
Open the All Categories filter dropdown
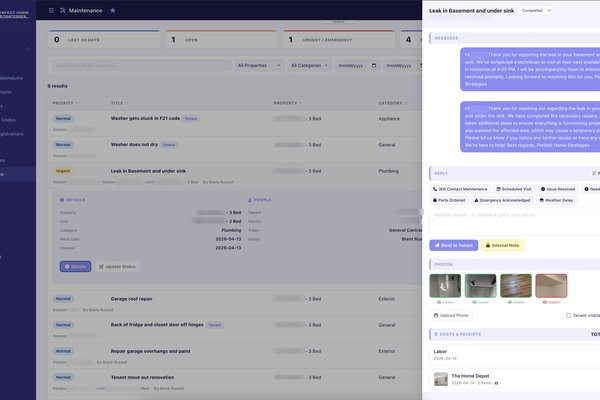[x=309, y=65]
